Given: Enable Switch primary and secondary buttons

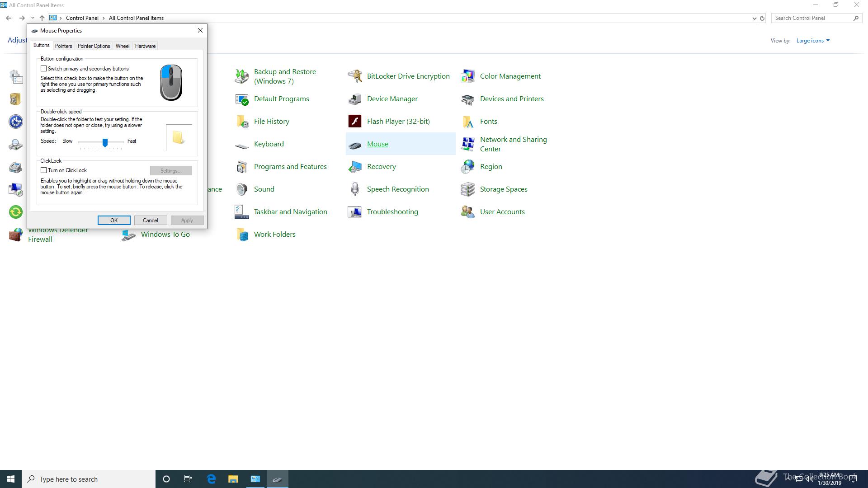Looking at the screenshot, I should 44,69.
